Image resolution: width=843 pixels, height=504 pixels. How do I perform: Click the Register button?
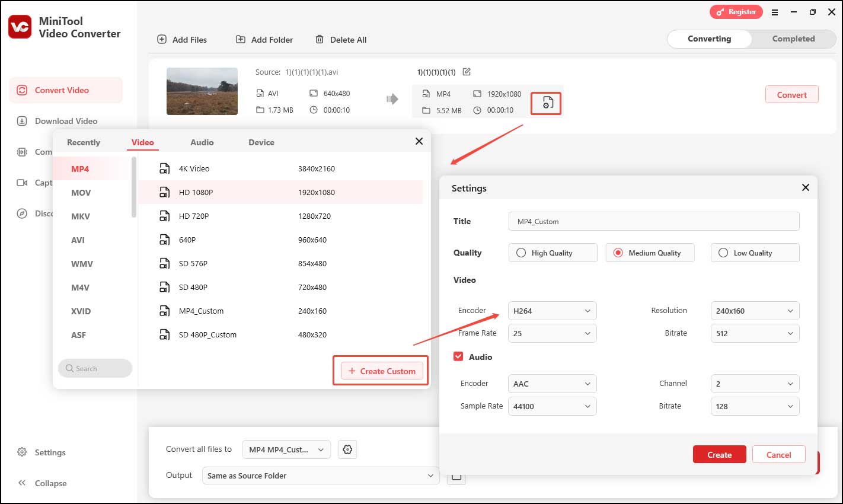(x=736, y=12)
